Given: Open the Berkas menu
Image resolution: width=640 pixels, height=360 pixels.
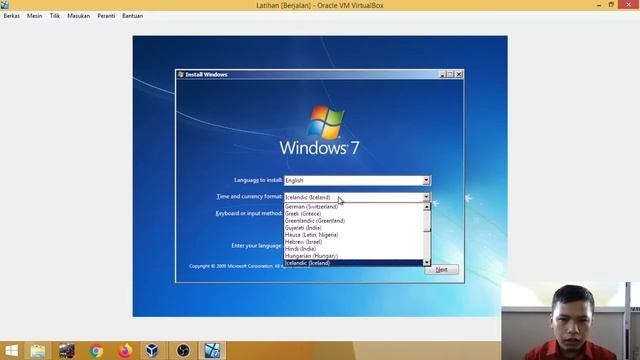Looking at the screenshot, I should point(11,16).
